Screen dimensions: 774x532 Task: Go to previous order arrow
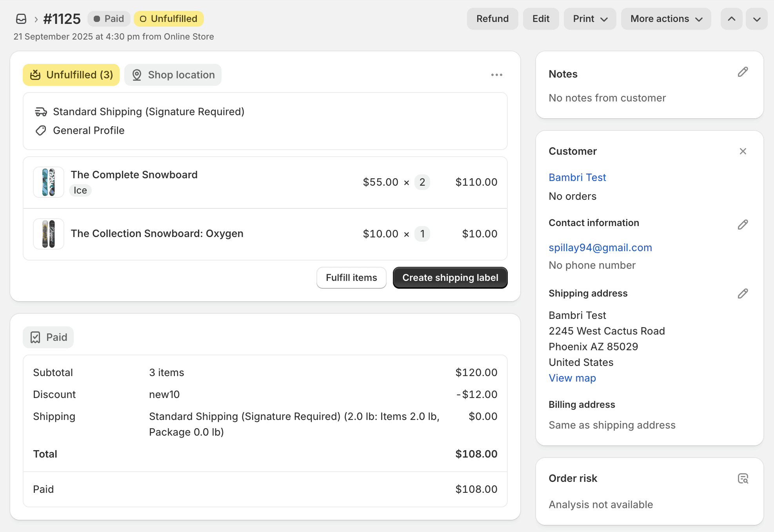[x=732, y=19]
